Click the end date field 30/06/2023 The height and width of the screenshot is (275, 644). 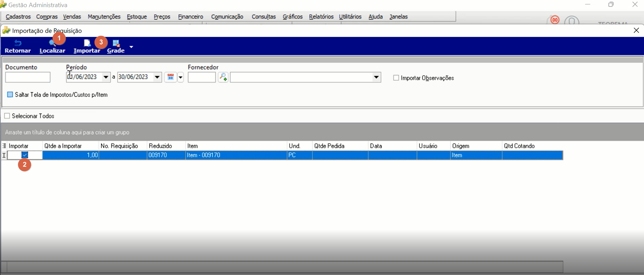[135, 77]
